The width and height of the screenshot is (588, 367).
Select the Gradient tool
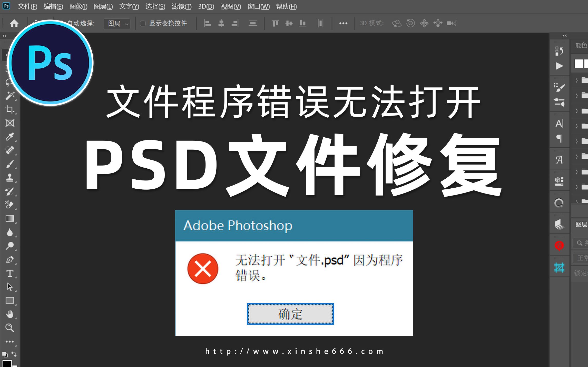(x=10, y=219)
